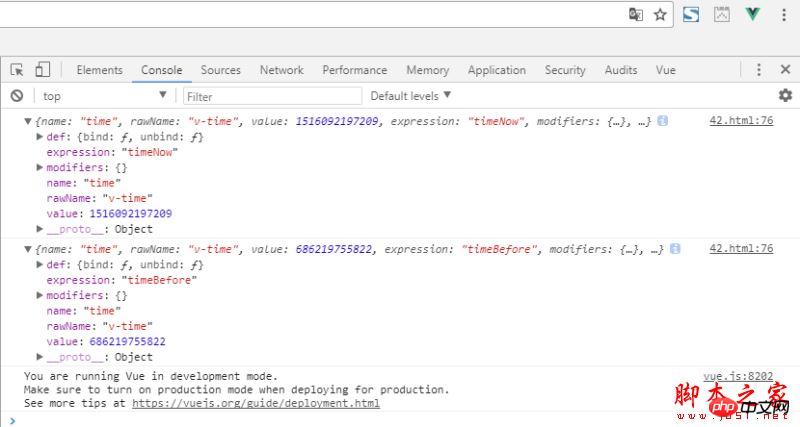Screen dimensions: 800x427
Task: Toggle the device toolbar icon
Action: (x=42, y=70)
